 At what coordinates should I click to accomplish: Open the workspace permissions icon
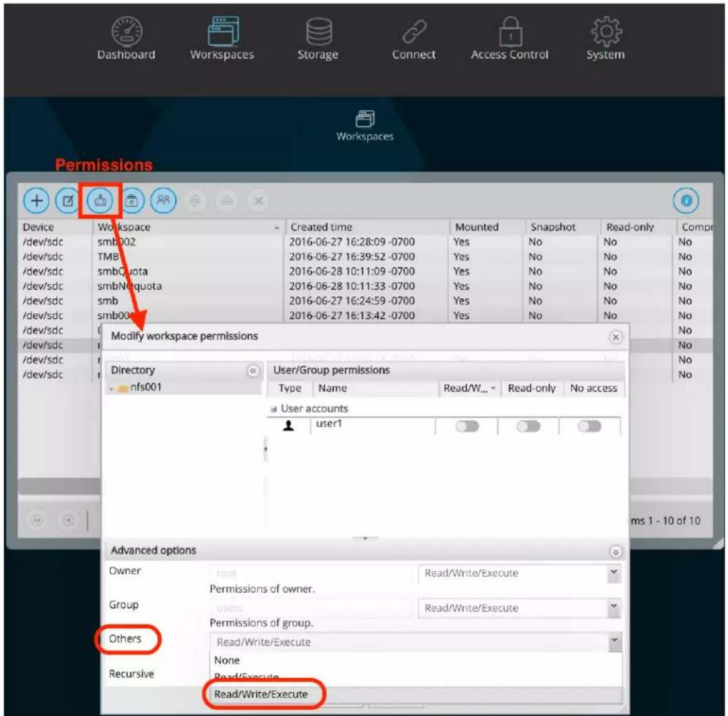pyautogui.click(x=100, y=201)
